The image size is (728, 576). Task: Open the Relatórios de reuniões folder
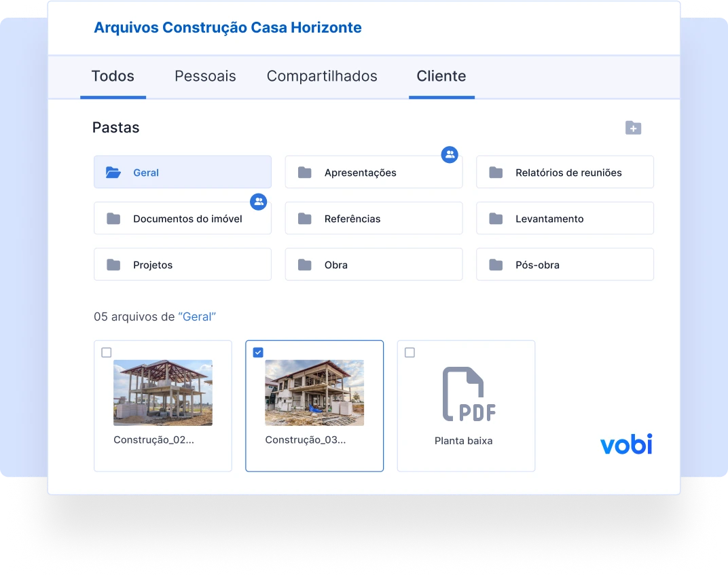(x=565, y=172)
